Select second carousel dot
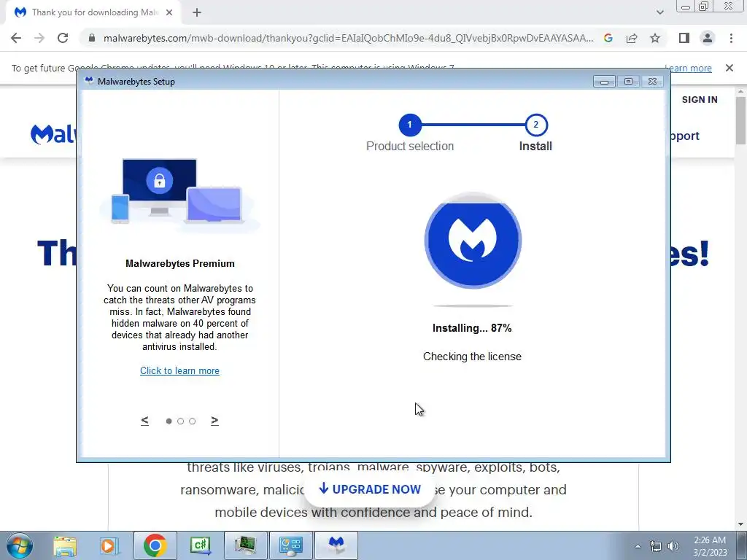Screen dimensions: 747x560 [x=181, y=421]
